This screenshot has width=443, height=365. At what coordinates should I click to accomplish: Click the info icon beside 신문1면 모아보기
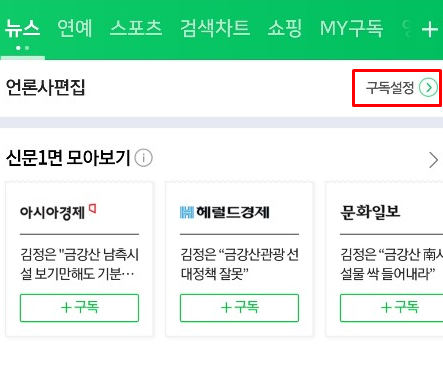click(x=144, y=158)
